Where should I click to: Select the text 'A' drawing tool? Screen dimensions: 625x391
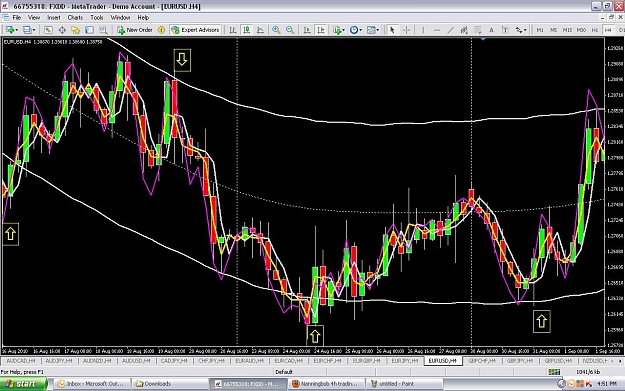[x=491, y=30]
